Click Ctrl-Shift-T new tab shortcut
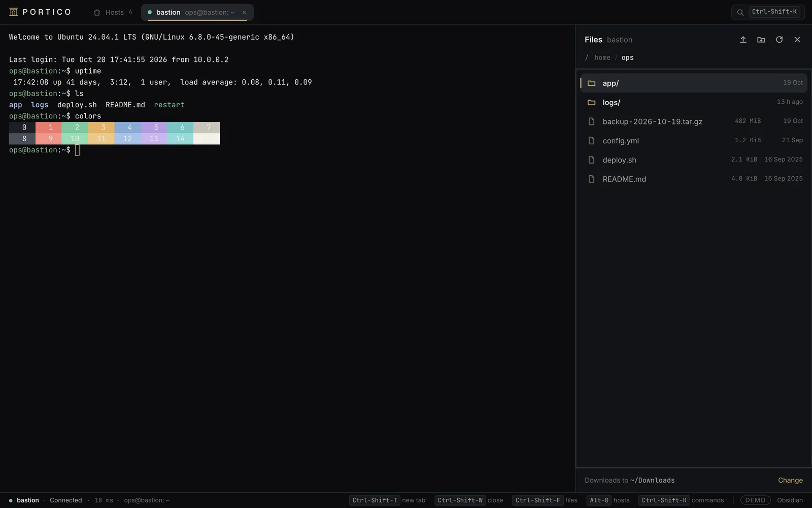This screenshot has height=508, width=812. [388, 500]
